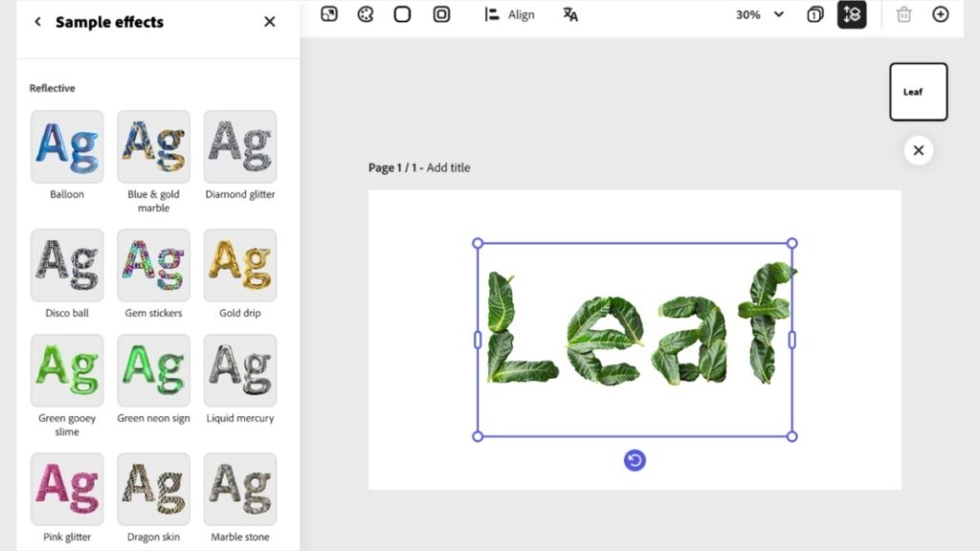The height and width of the screenshot is (551, 980).
Task: Open the resize icon in top toolbar
Action: (329, 14)
